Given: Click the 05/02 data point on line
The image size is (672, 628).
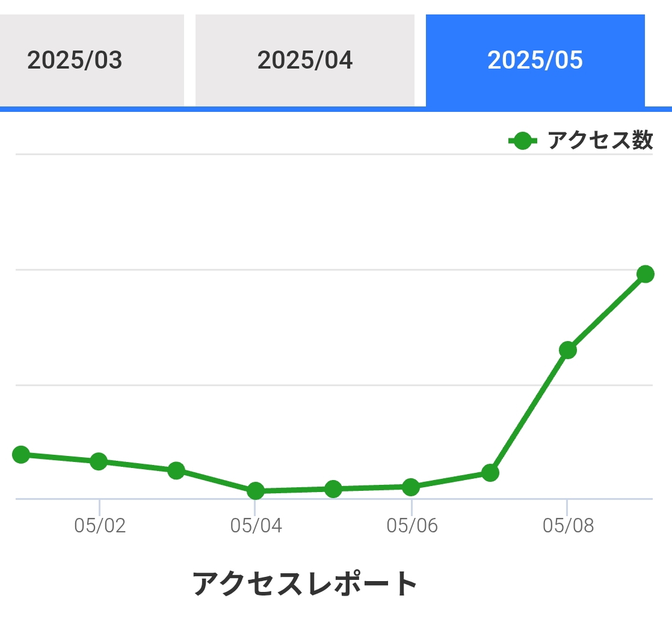Looking at the screenshot, I should click(x=99, y=461).
